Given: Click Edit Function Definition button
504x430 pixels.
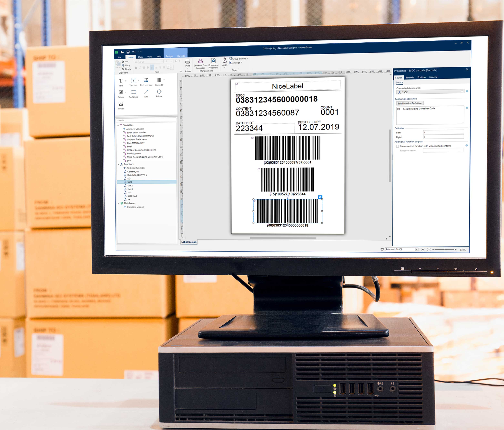Looking at the screenshot, I should (x=410, y=103).
